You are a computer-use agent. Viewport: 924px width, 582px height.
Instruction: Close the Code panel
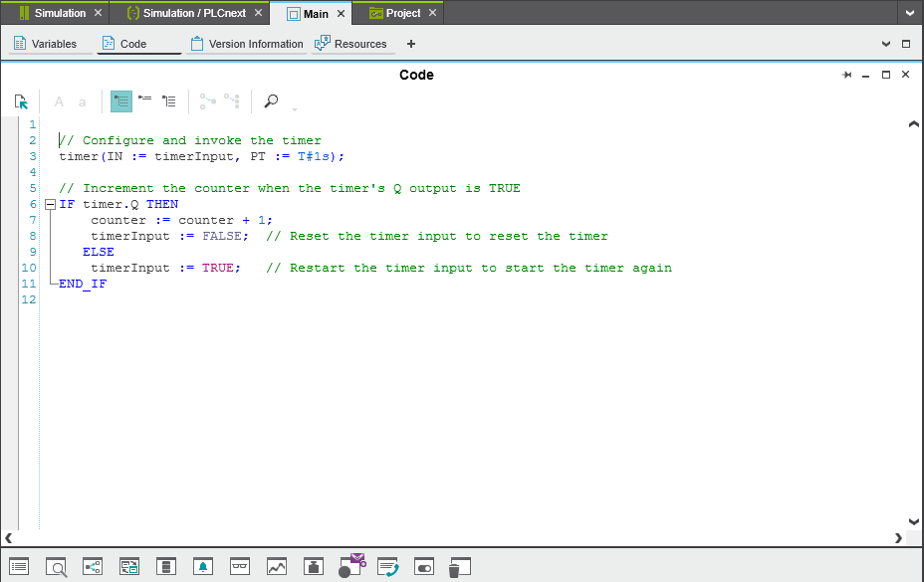click(x=906, y=75)
